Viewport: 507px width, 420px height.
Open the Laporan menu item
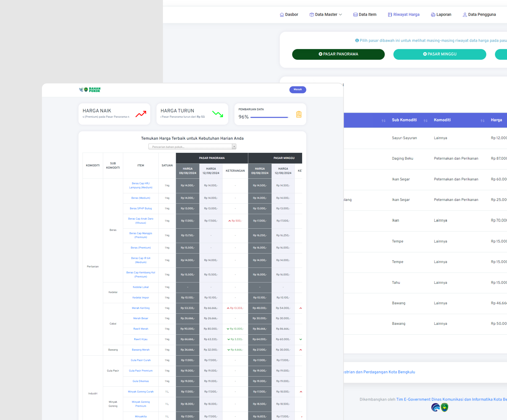[x=441, y=14]
